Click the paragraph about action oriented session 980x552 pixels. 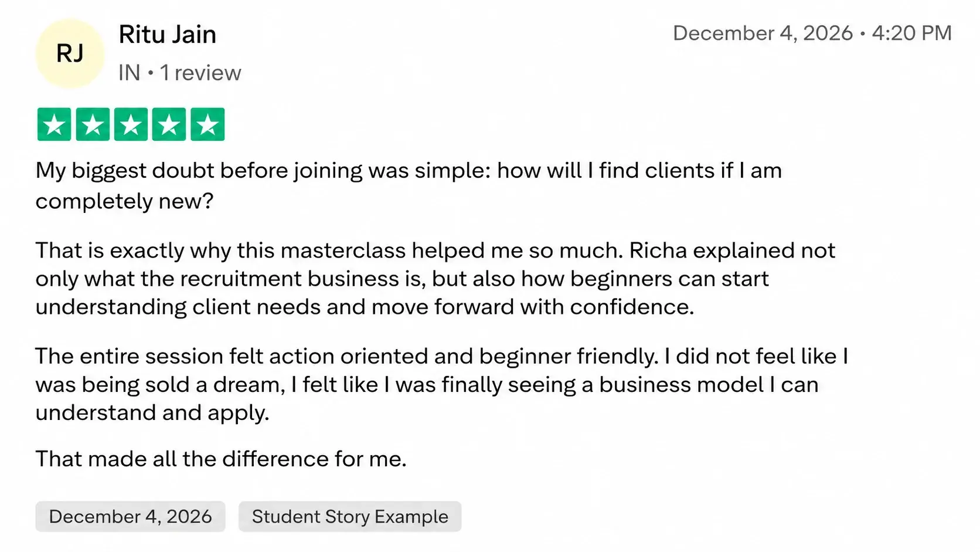point(441,384)
